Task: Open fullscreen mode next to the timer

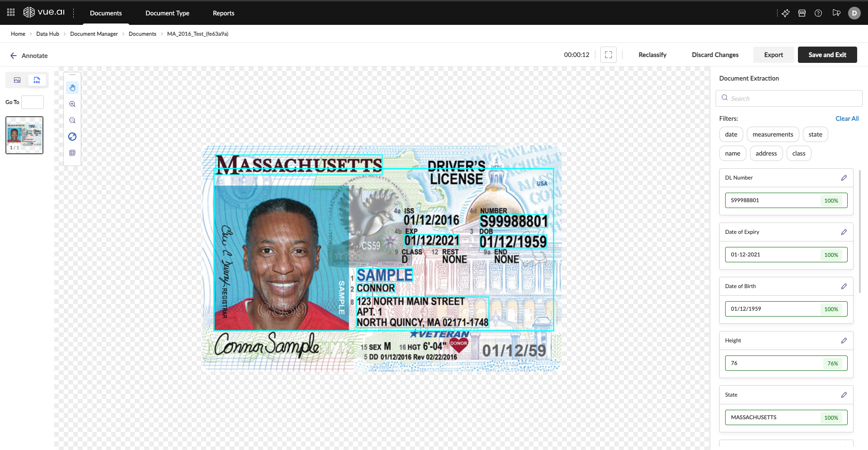Action: 608,54
